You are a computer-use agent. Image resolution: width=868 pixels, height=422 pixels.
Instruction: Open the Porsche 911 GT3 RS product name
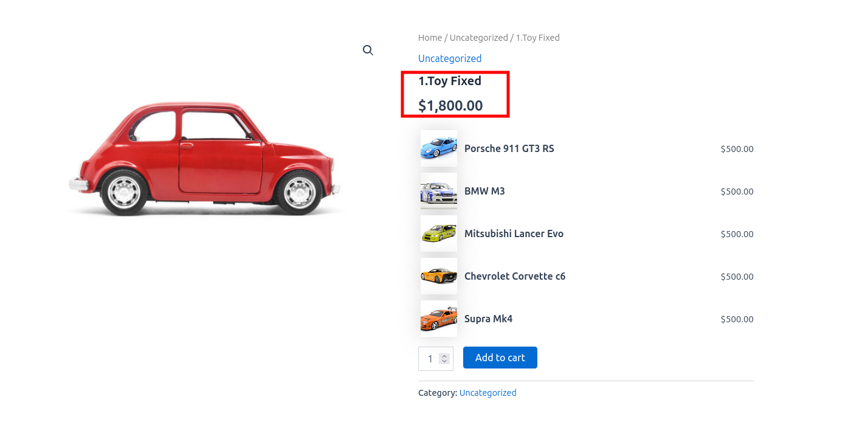click(x=509, y=148)
